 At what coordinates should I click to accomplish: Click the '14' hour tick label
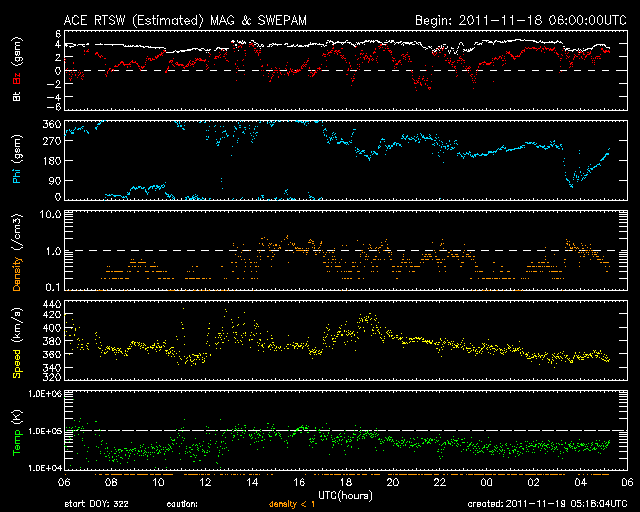[252, 482]
